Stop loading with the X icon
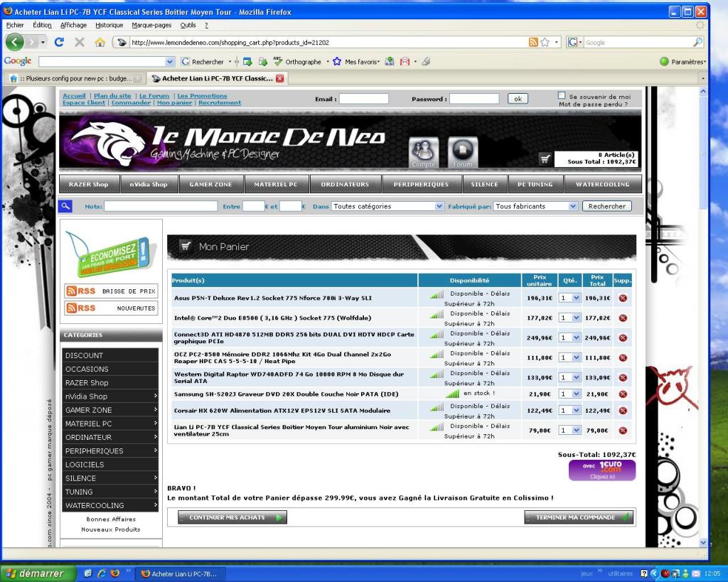The image size is (728, 582). [x=80, y=42]
